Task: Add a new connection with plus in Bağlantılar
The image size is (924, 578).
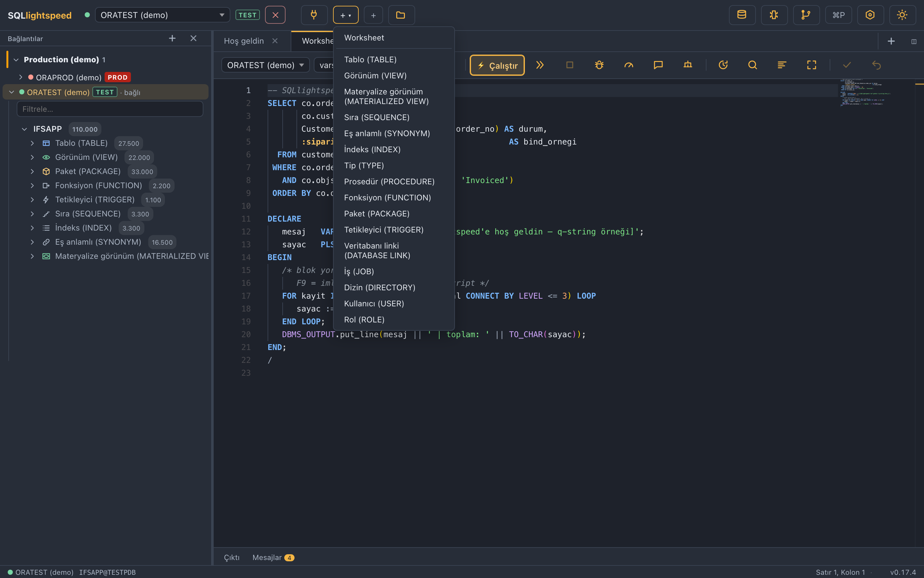Action: [172, 38]
